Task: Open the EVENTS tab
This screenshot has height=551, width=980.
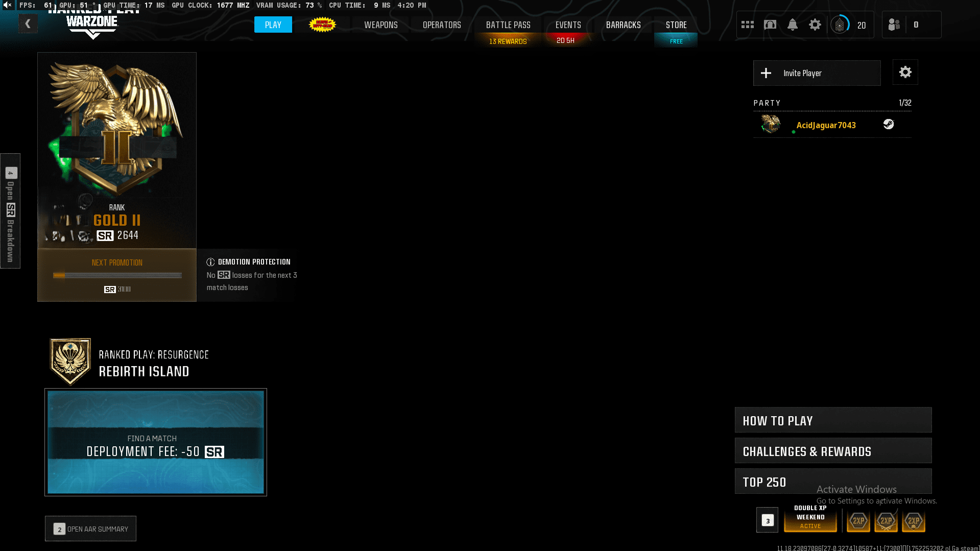Action: (568, 25)
